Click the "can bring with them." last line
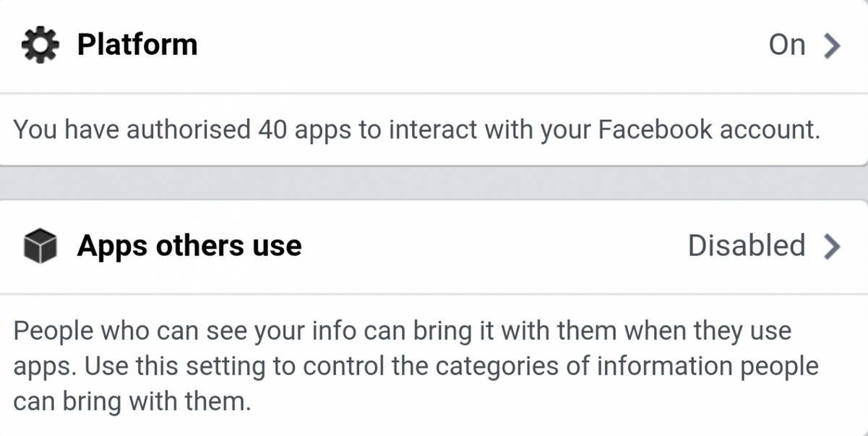The image size is (868, 436). [132, 401]
